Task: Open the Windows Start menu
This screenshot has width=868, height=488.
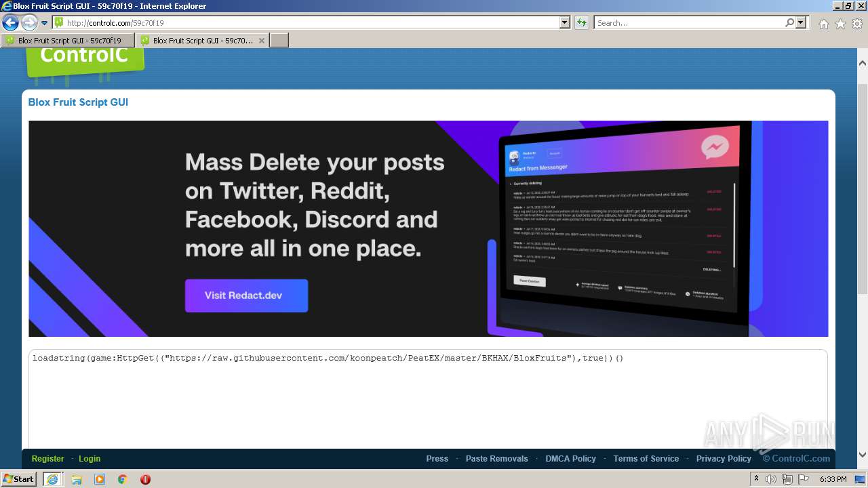Action: [19, 479]
